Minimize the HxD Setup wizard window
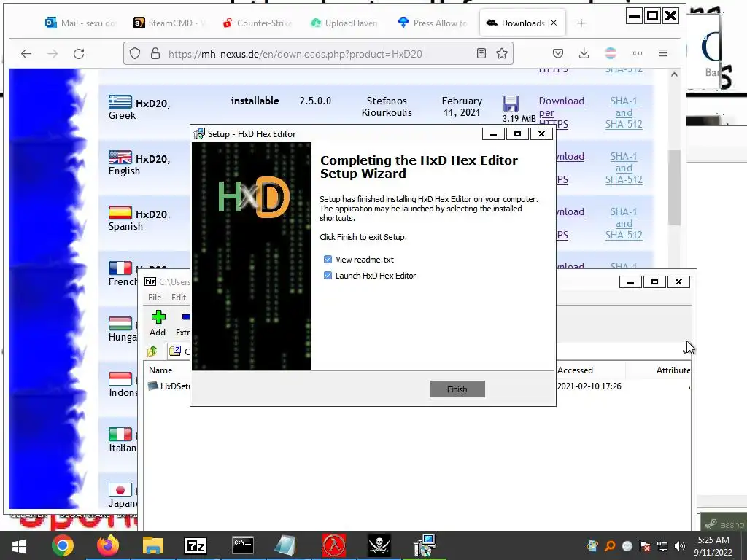Image resolution: width=747 pixels, height=560 pixels. pos(494,134)
